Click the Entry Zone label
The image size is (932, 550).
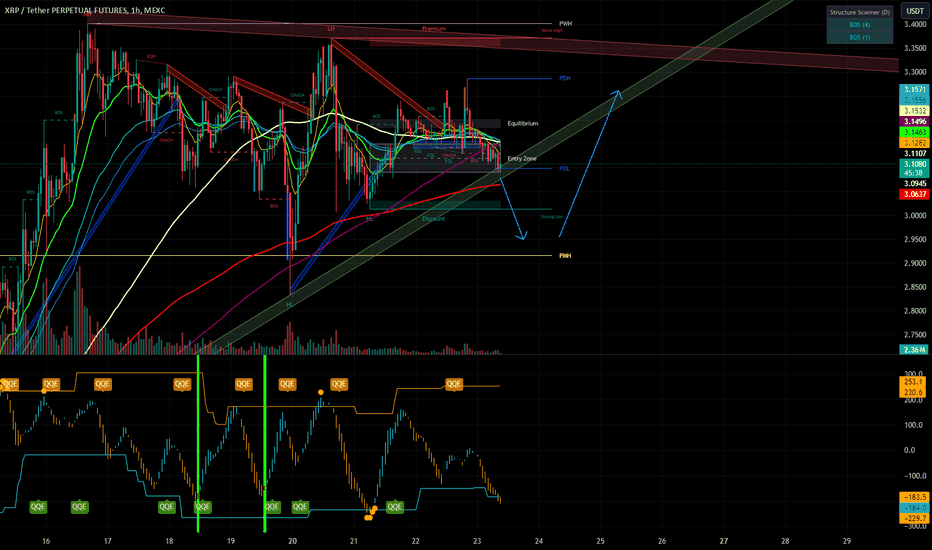point(522,159)
